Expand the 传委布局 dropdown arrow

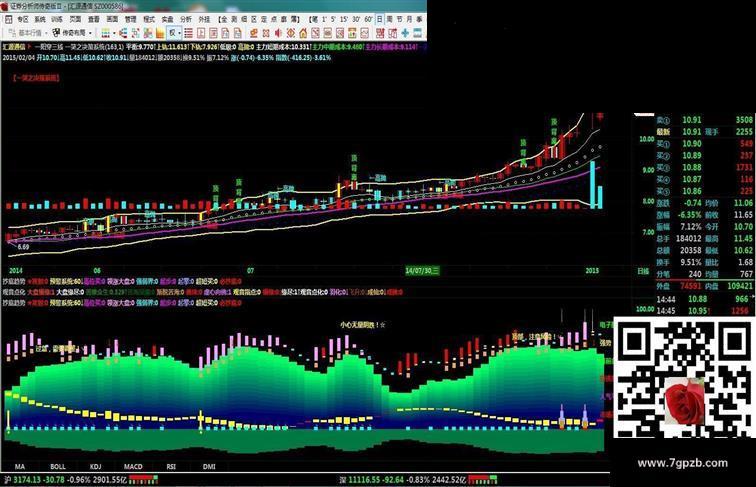(90, 33)
